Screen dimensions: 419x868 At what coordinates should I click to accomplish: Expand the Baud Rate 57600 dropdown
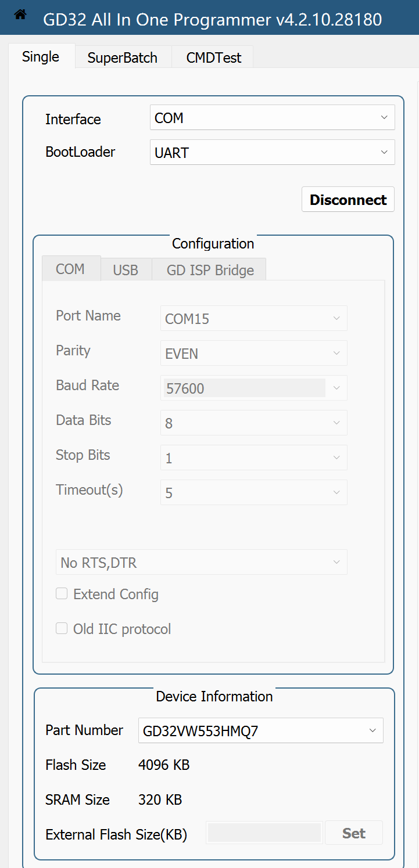click(x=254, y=388)
